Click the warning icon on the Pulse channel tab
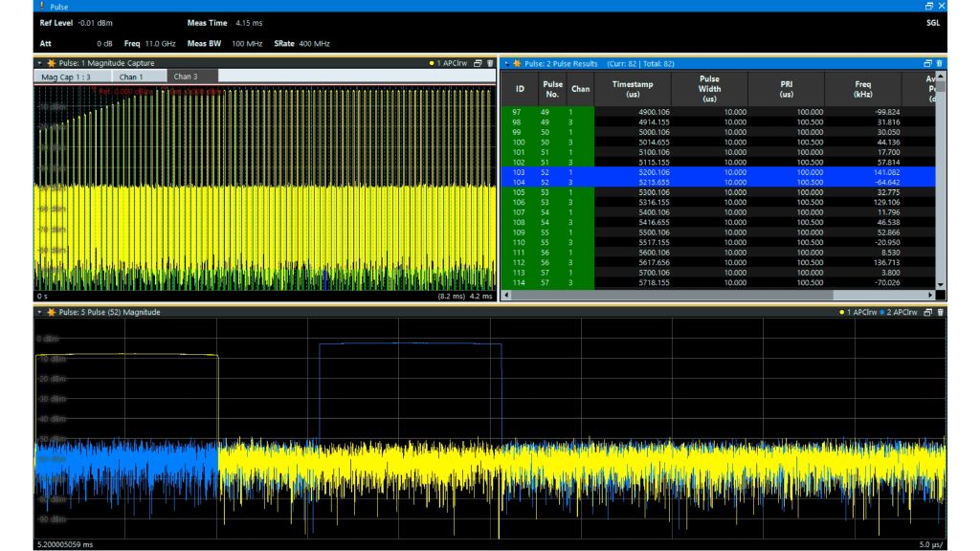Screen dimensions: 980x551 [42, 6]
